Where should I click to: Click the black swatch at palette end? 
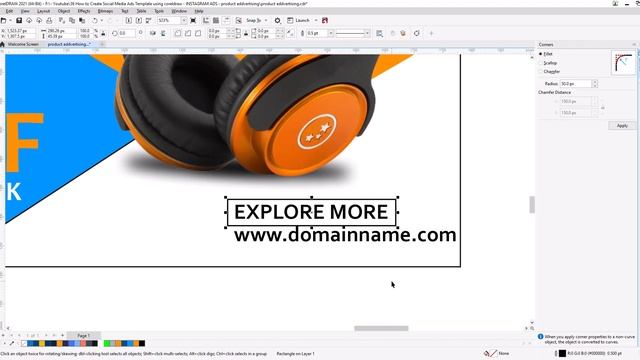(x=142, y=344)
